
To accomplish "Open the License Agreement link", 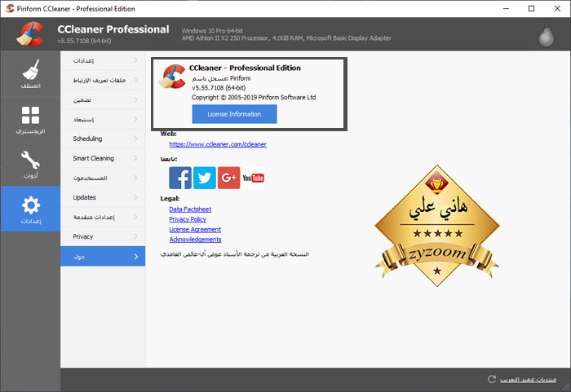I will [195, 229].
